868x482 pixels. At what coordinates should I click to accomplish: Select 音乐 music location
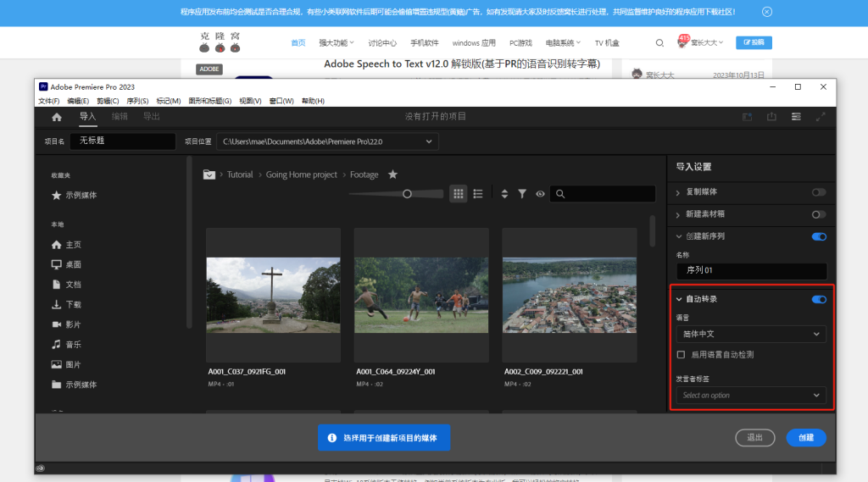coord(66,344)
